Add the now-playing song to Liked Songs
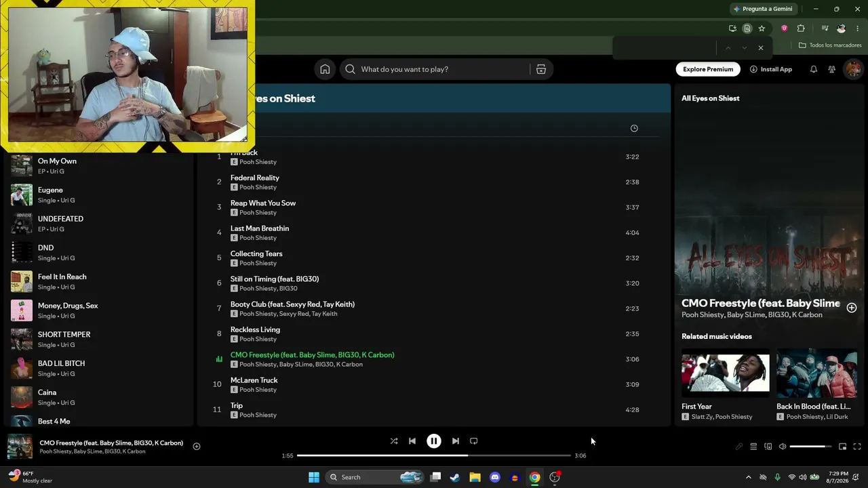The height and width of the screenshot is (488, 868). coord(197,446)
